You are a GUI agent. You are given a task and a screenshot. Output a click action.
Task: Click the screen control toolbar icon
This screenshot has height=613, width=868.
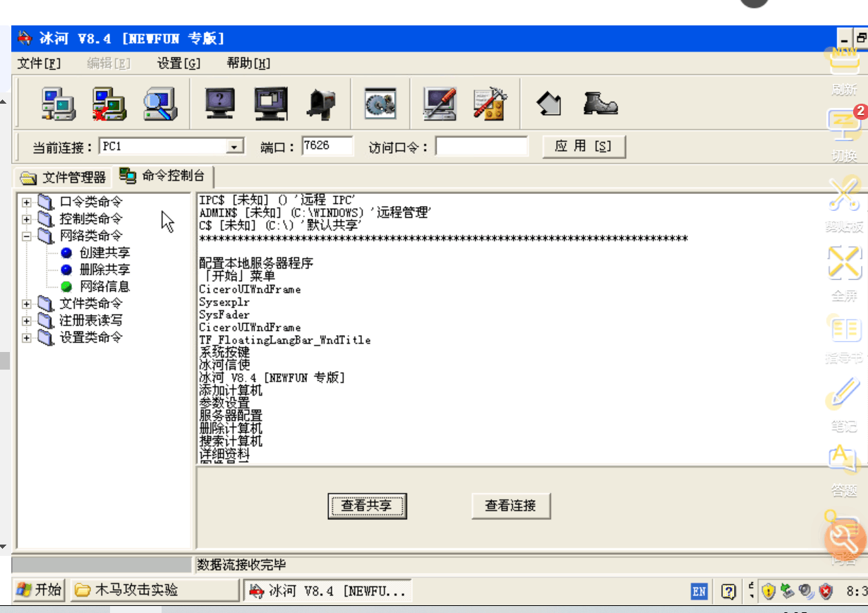coord(271,104)
